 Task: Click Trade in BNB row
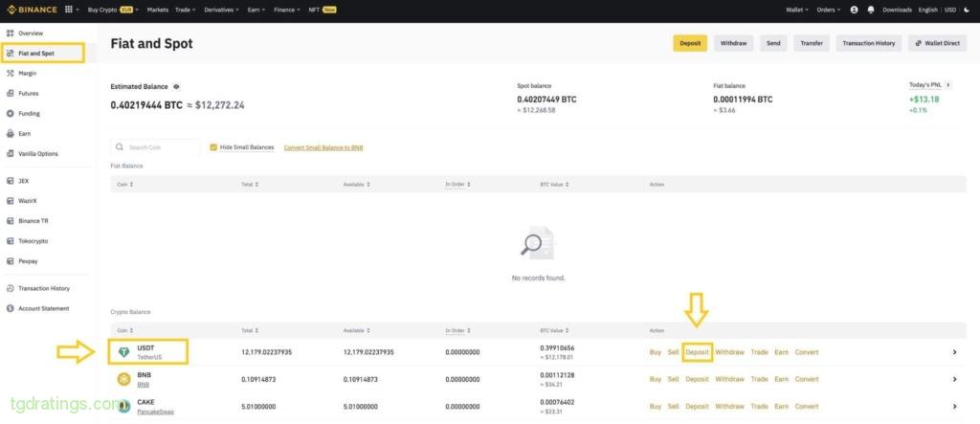coord(759,380)
